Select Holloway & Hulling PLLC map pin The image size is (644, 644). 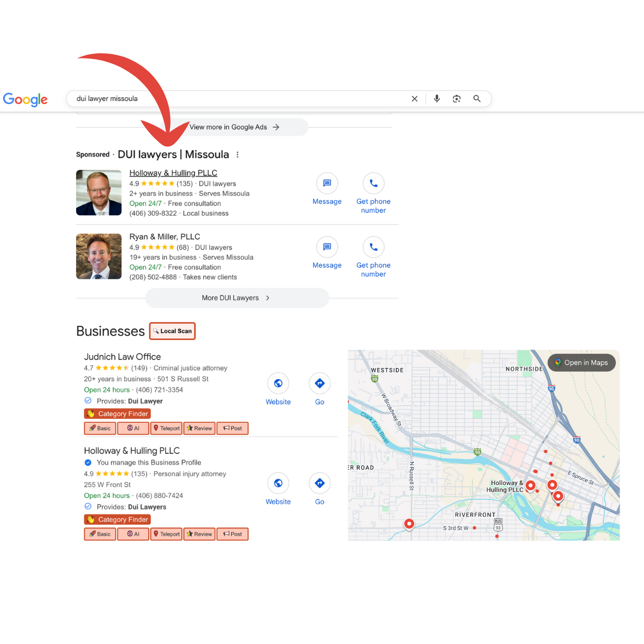(x=530, y=486)
